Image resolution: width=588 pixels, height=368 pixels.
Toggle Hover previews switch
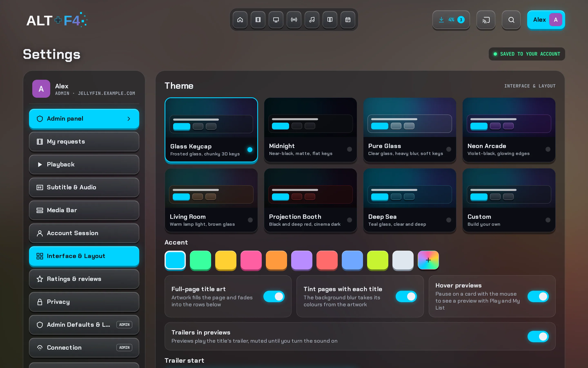[x=538, y=296]
